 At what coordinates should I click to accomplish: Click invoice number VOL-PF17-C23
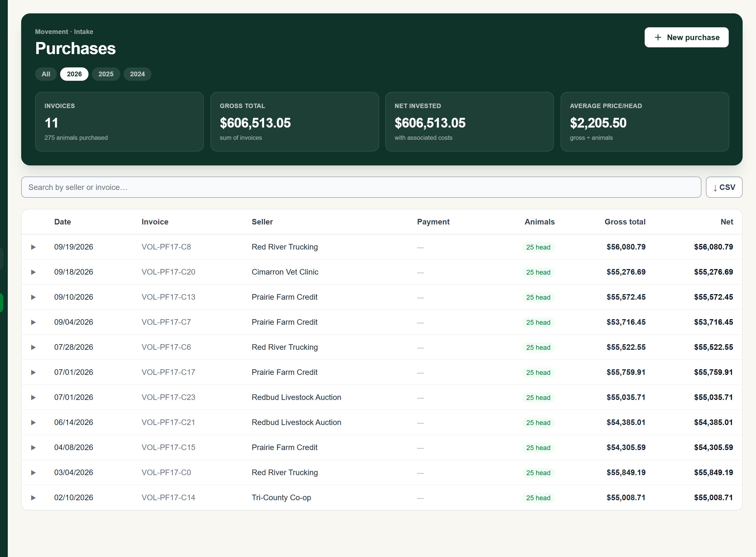point(168,397)
